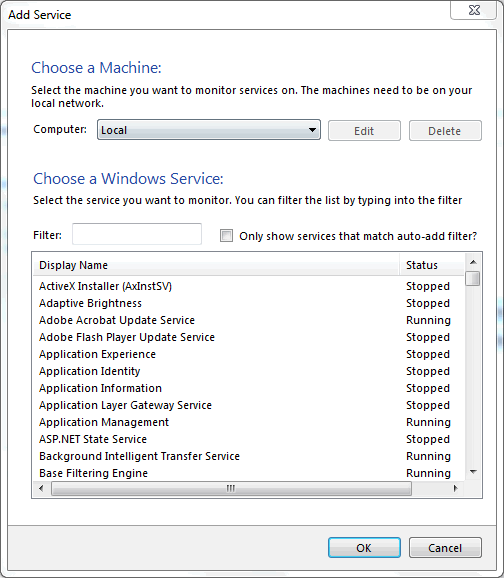
Task: Select Application Information service
Action: tap(248, 388)
